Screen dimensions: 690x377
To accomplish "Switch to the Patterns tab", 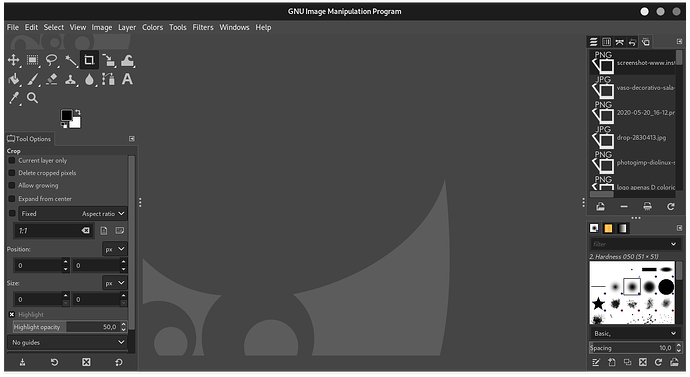I will (x=608, y=228).
